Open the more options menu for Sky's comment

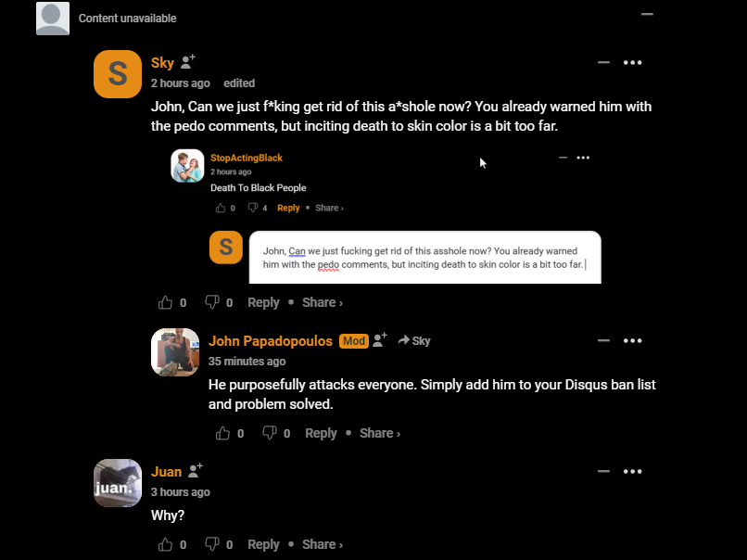tap(633, 63)
